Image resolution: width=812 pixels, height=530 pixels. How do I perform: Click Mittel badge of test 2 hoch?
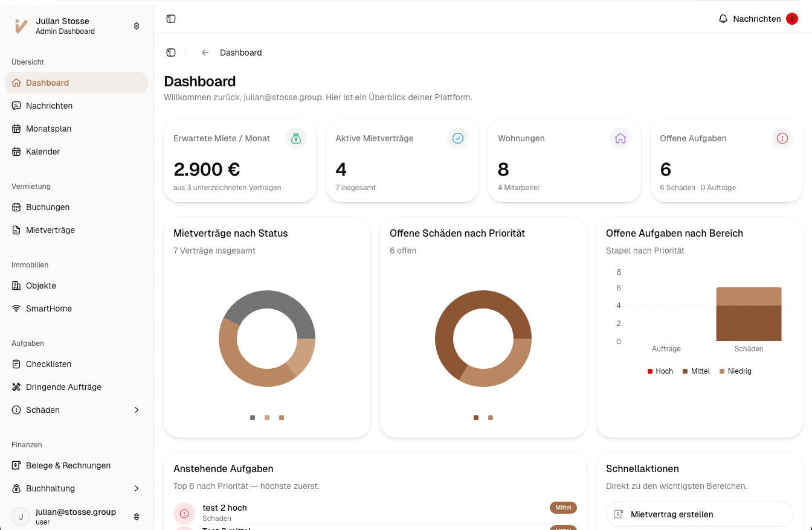(563, 508)
